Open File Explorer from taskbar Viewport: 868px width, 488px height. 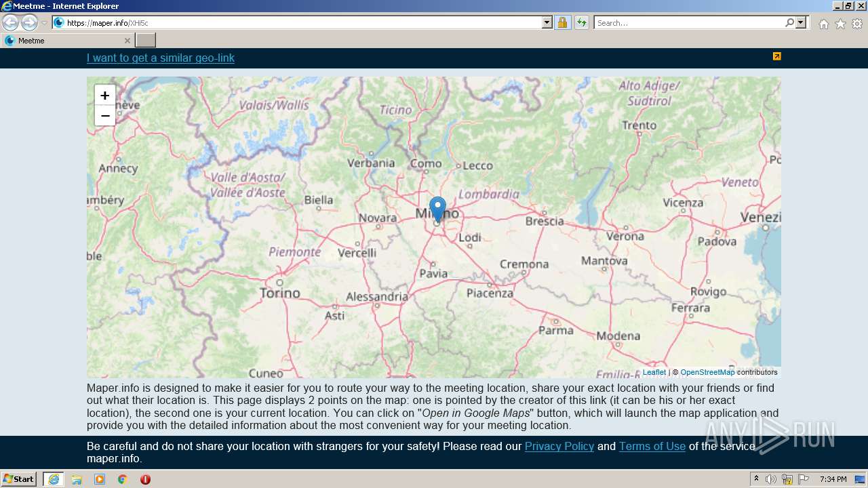[x=77, y=479]
